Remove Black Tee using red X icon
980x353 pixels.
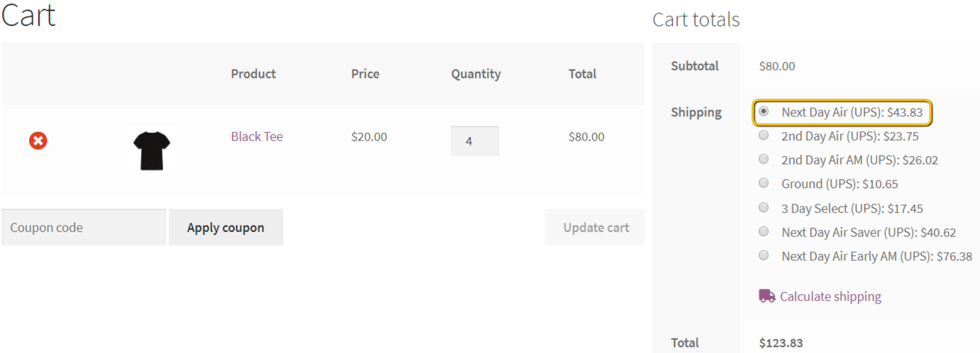point(38,140)
